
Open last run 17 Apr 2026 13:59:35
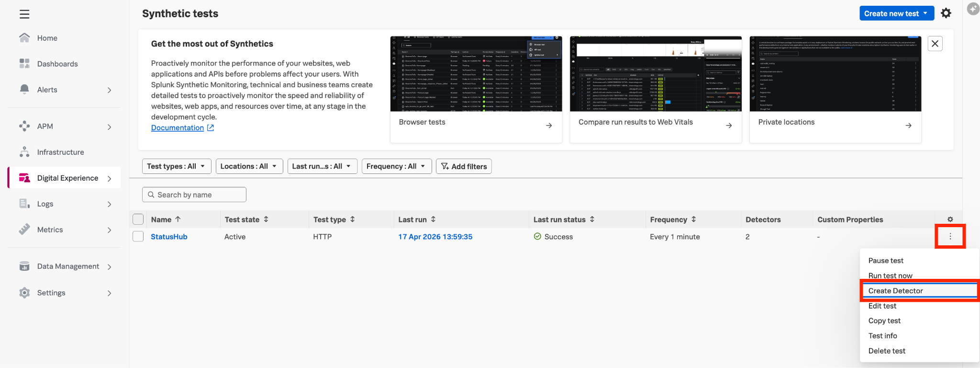click(x=435, y=237)
